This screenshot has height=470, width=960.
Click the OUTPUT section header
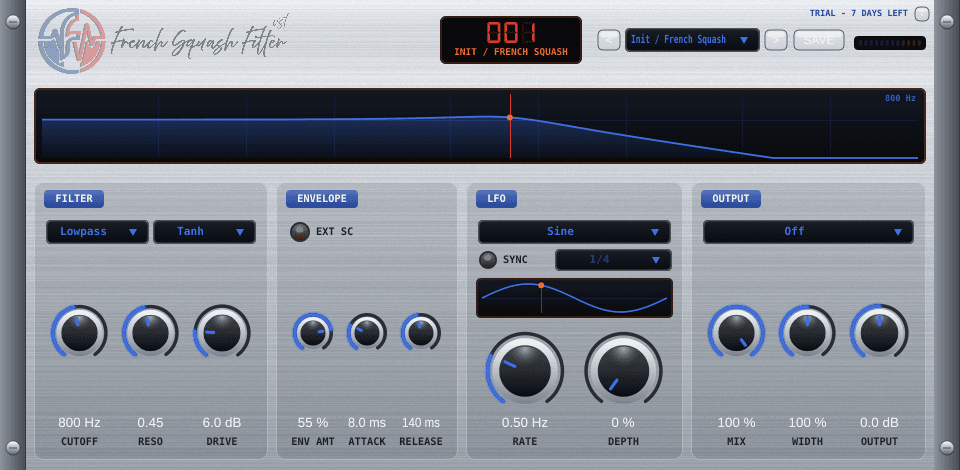[x=730, y=199]
